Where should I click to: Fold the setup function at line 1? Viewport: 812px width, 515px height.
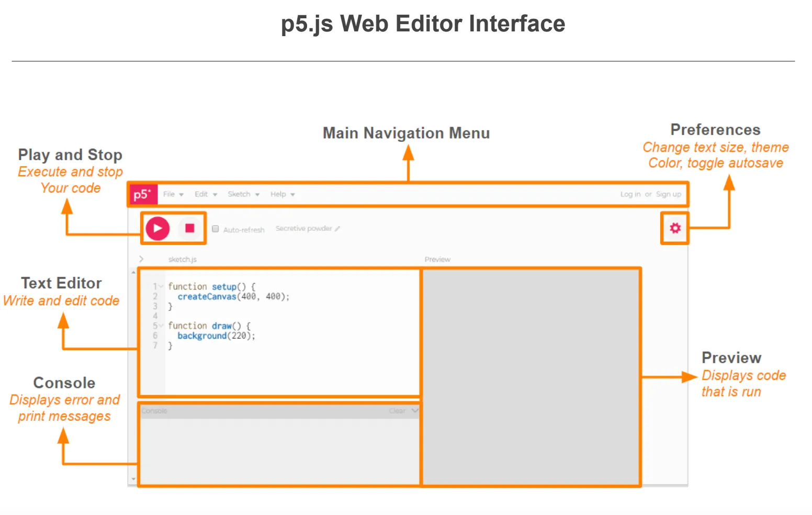162,287
